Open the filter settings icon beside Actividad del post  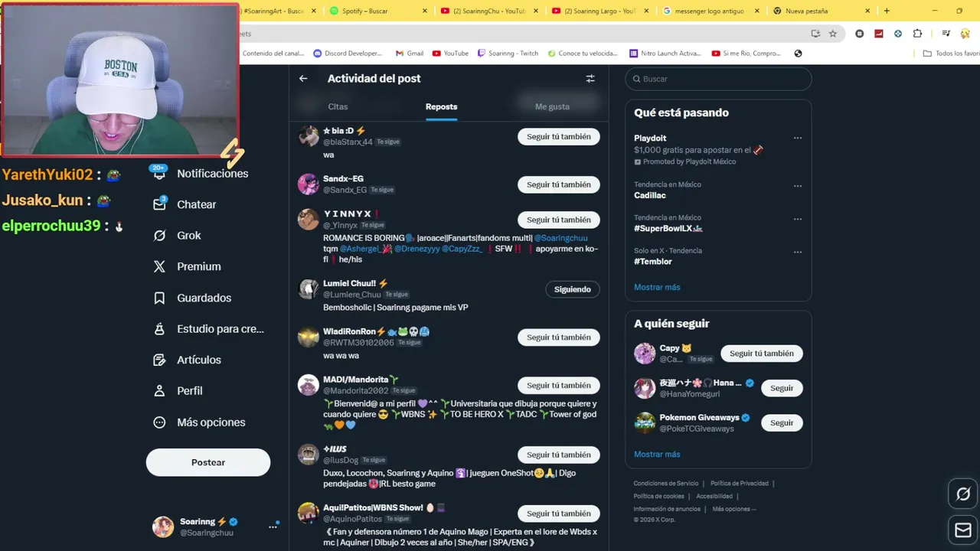tap(590, 78)
